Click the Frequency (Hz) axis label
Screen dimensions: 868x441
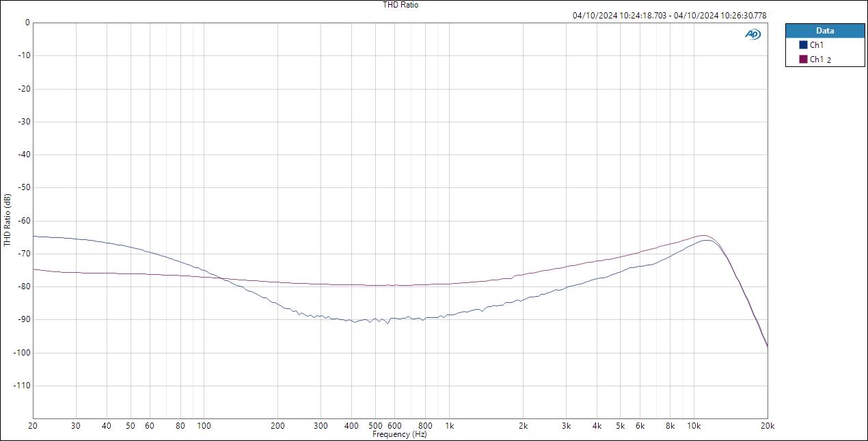tap(398, 433)
